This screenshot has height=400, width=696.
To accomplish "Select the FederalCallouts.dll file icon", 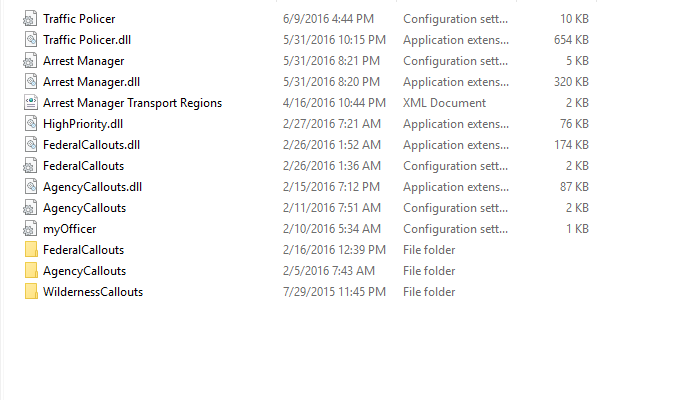I will 31,145.
